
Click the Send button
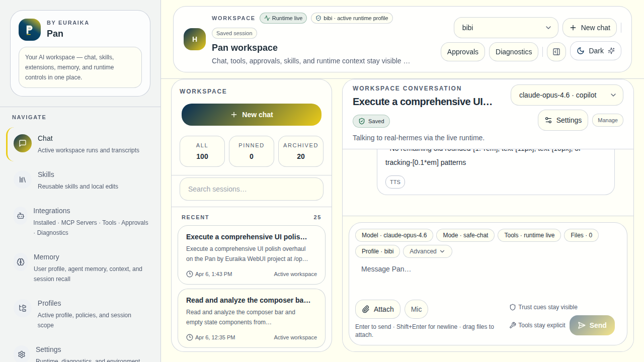pyautogui.click(x=592, y=325)
